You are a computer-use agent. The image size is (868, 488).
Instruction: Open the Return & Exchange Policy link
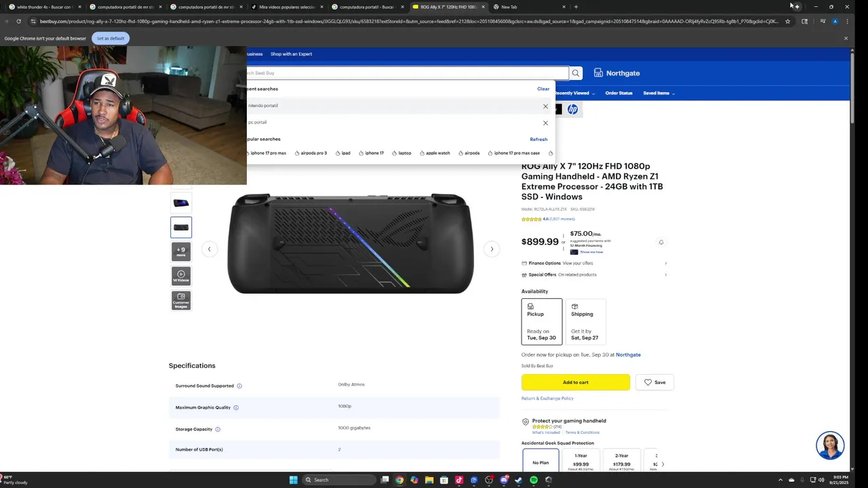point(547,399)
